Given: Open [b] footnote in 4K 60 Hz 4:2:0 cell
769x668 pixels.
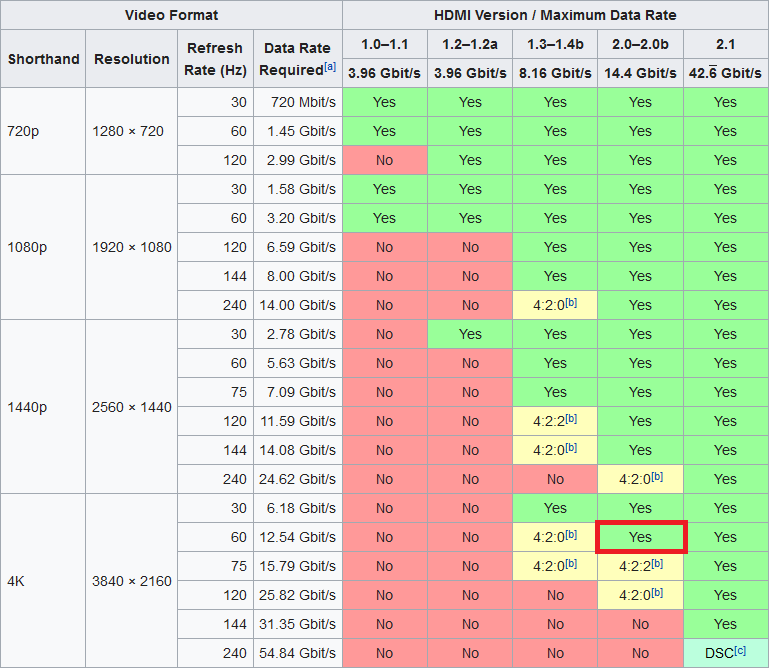Looking at the screenshot, I should (x=571, y=535).
